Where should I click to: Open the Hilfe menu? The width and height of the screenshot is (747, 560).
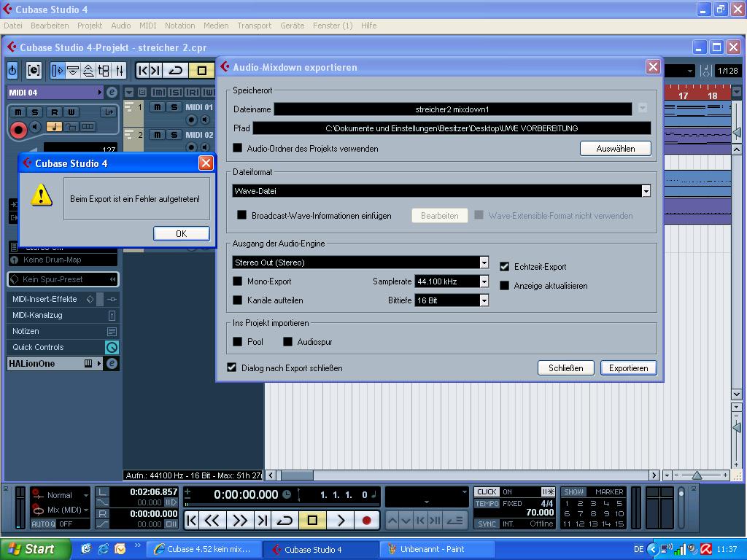coord(368,26)
